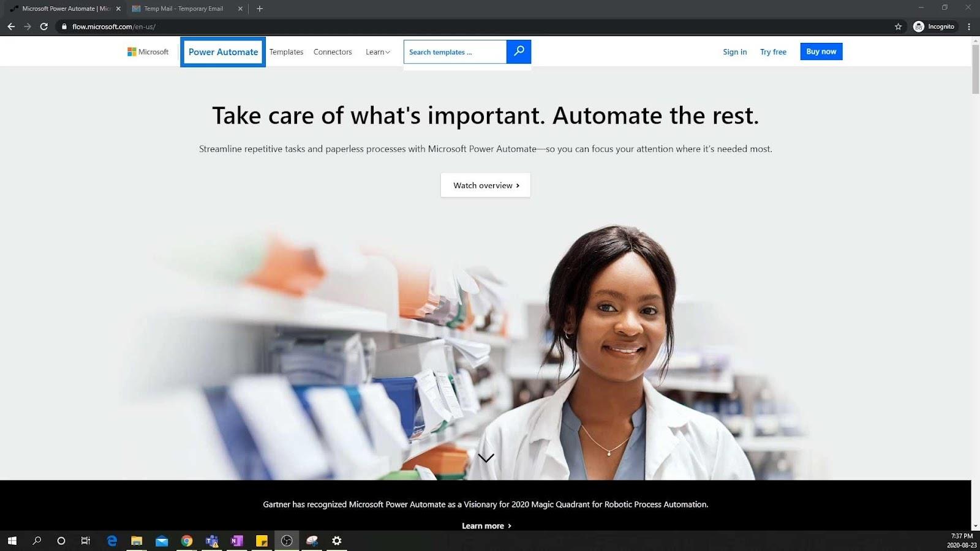
Task: Open Settings gear on the taskbar
Action: click(x=336, y=541)
